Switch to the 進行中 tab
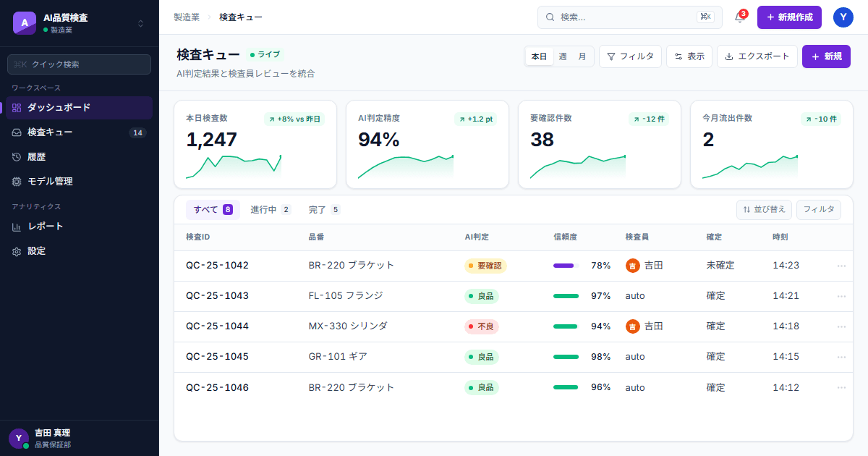The image size is (868, 456). point(271,210)
